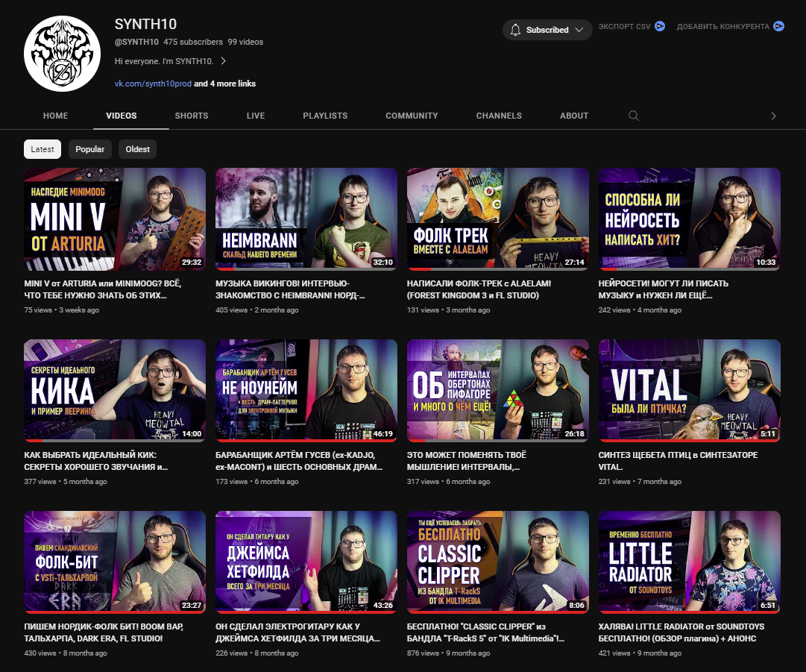Go to the Live tab
The height and width of the screenshot is (672, 806).
point(256,116)
